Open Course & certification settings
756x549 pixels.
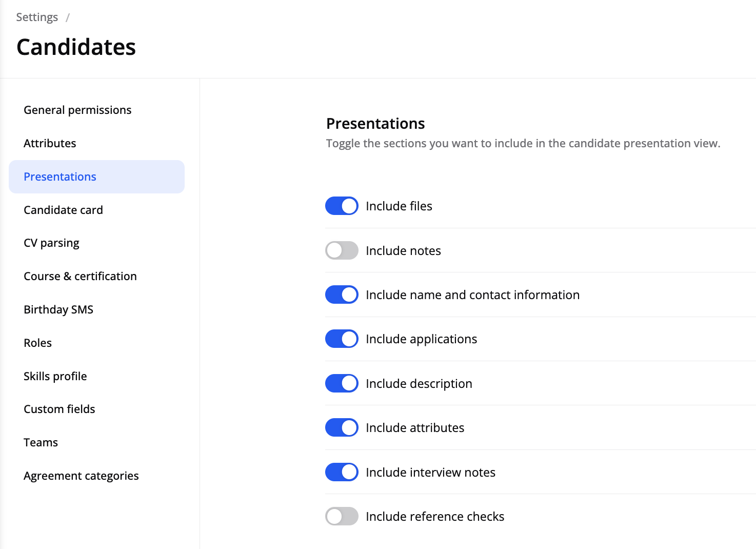[x=80, y=276]
